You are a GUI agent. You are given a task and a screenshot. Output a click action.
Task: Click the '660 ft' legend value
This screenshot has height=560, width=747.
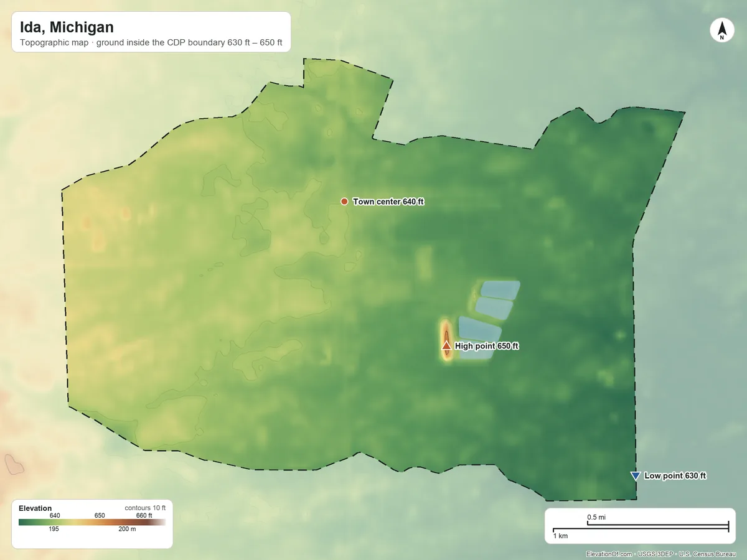[144, 515]
